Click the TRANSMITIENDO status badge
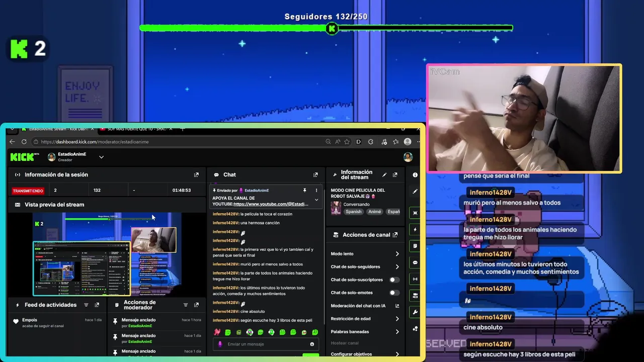Viewport: 644px width, 362px height. [x=28, y=191]
